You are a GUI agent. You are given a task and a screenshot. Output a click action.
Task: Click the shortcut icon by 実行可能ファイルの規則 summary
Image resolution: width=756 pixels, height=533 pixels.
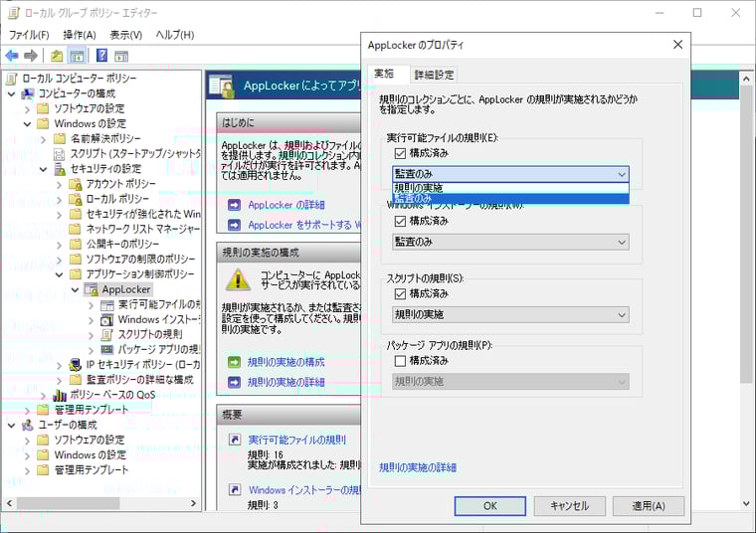[235, 440]
